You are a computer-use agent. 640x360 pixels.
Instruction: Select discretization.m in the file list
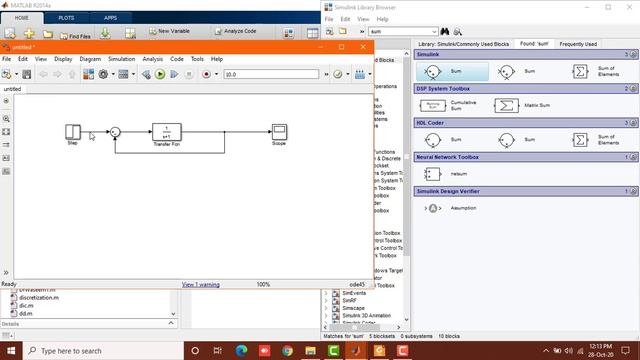[39, 298]
